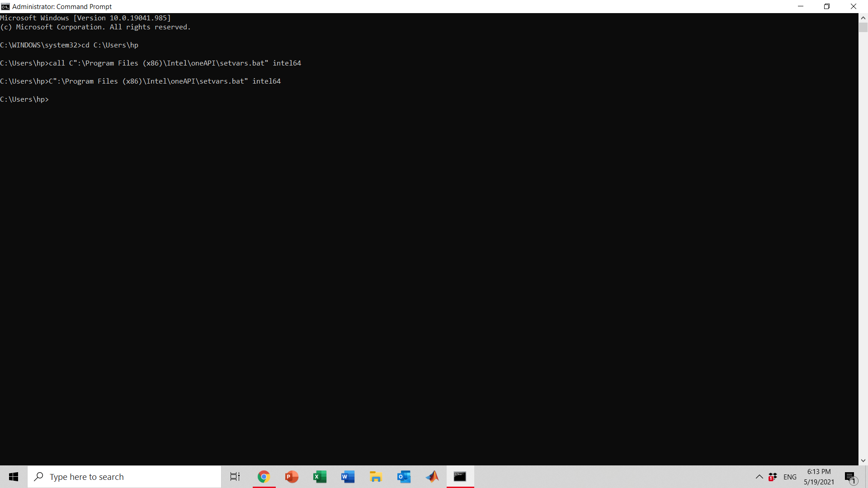Viewport: 868px width, 488px height.
Task: Open Microsoft Excel from the taskbar
Action: tap(320, 477)
